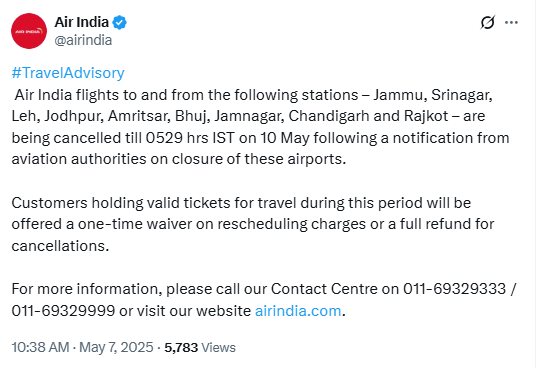Click the Jammu, Srinagar station list text
Viewport: 536px width, 368px height.
click(433, 95)
